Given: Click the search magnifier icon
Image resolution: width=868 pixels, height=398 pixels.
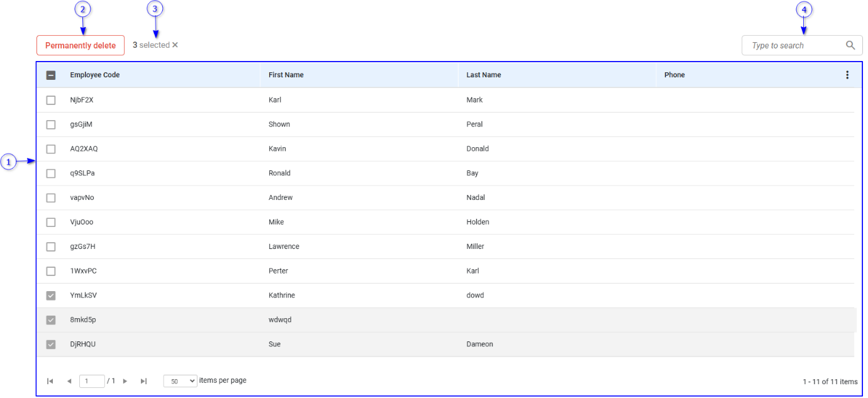Looking at the screenshot, I should (850, 45).
